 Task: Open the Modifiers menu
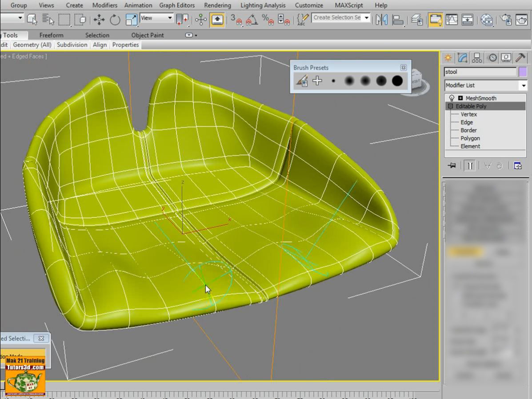coord(104,5)
